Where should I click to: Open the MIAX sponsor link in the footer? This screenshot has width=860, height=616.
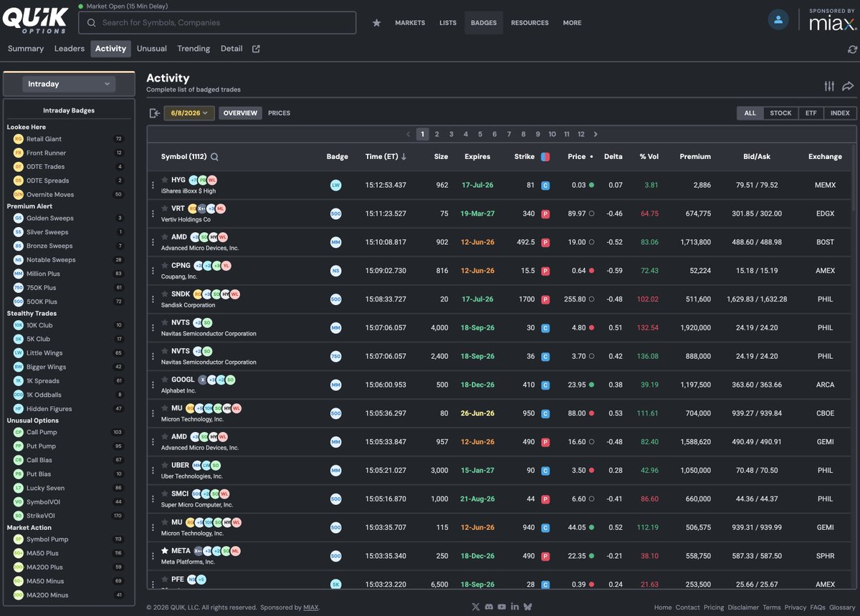click(311, 607)
